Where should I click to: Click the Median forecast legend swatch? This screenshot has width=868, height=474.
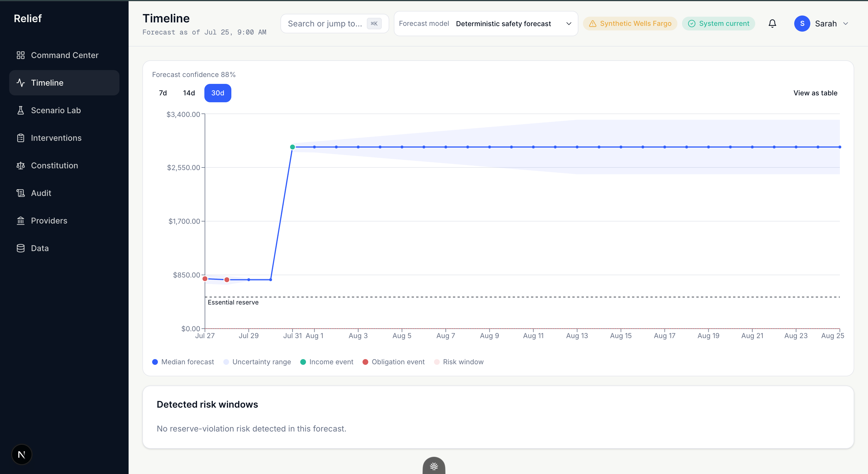pyautogui.click(x=155, y=362)
